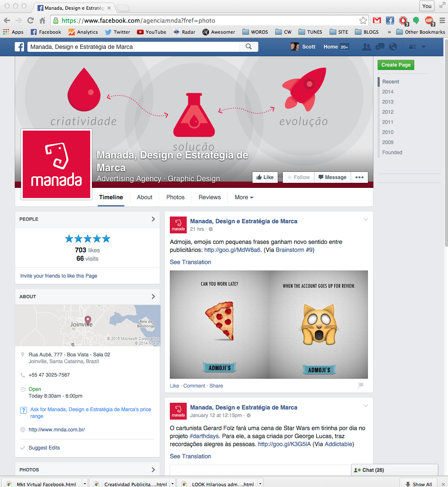Open dropdown for Creatividad Publicita download

pyautogui.click(x=172, y=484)
